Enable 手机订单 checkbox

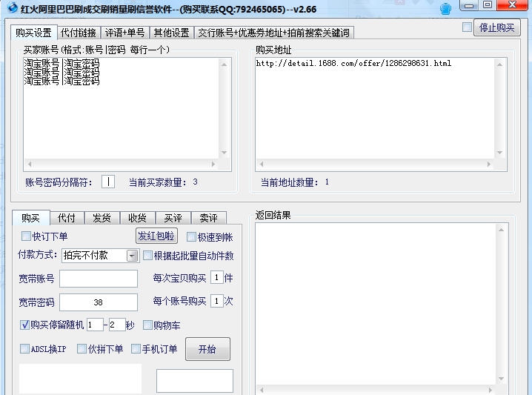click(x=136, y=348)
